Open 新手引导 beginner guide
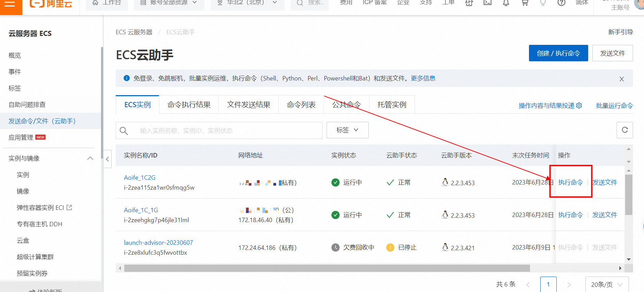 click(x=620, y=32)
